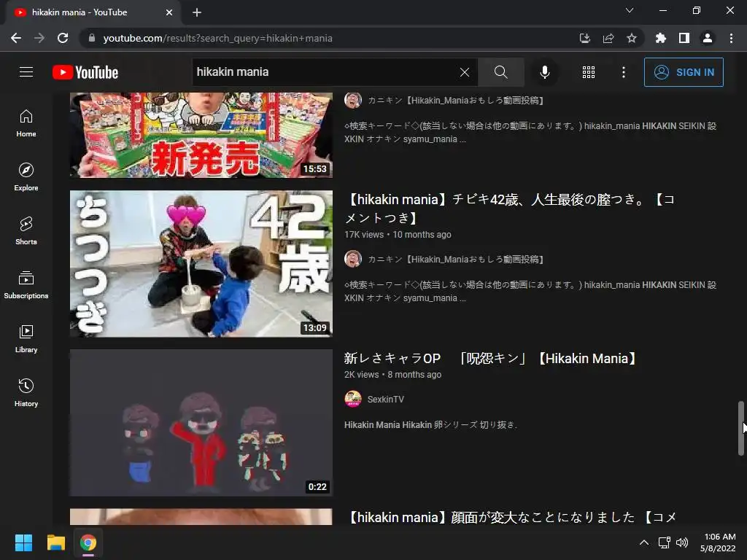Click 2K views • 8 months ago text

tap(393, 374)
